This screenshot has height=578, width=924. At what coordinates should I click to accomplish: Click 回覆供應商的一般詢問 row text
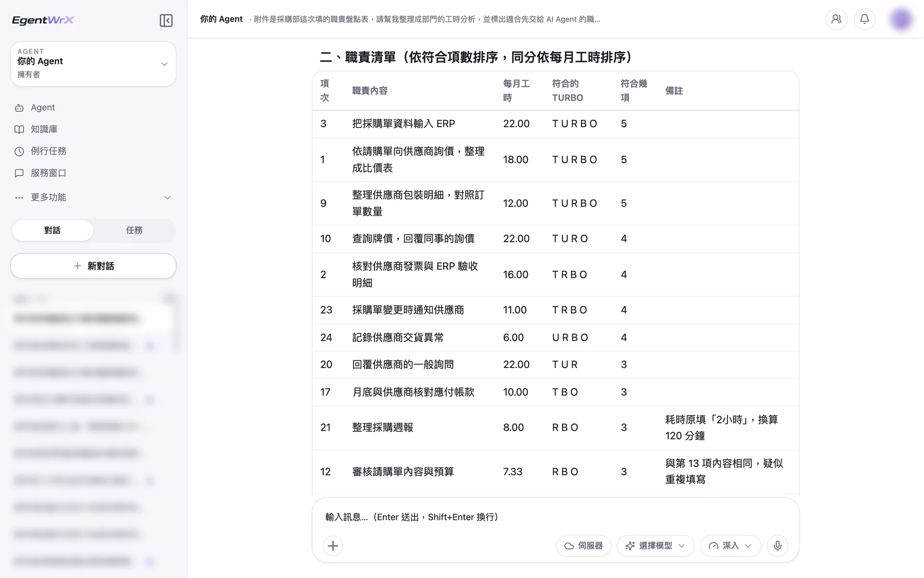tap(403, 365)
